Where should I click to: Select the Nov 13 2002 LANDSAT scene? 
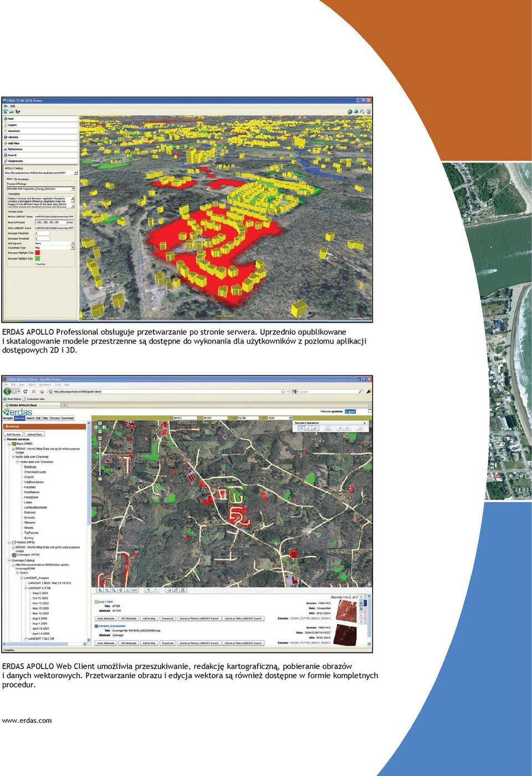(40, 603)
